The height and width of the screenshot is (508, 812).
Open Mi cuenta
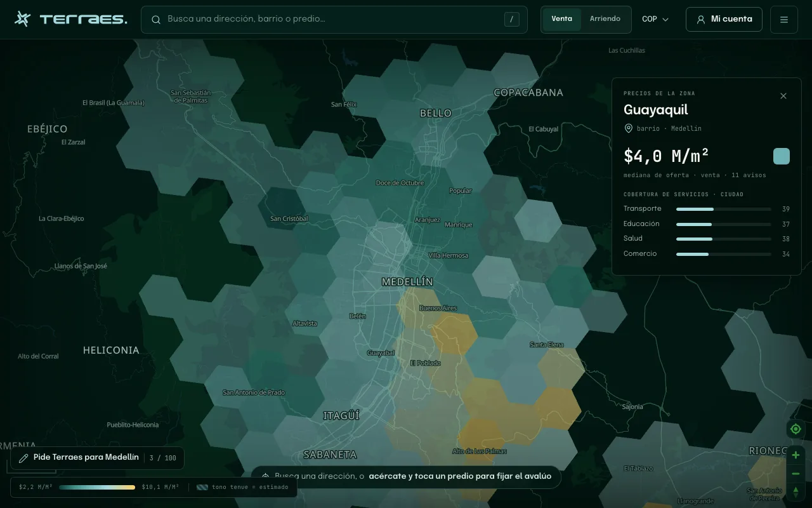tap(724, 19)
